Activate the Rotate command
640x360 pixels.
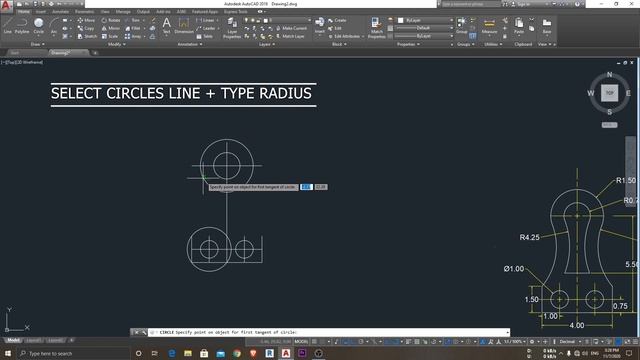(111, 20)
